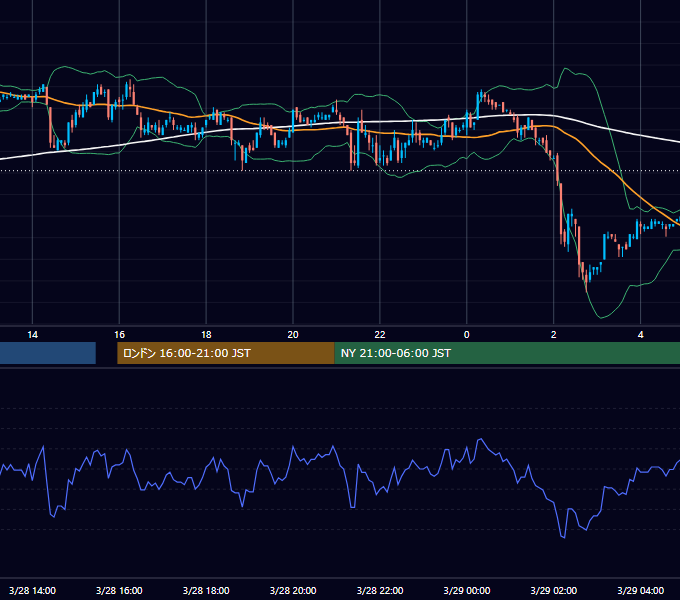Click the 3/29 00:00 date label
680x600 pixels.
coord(467,590)
